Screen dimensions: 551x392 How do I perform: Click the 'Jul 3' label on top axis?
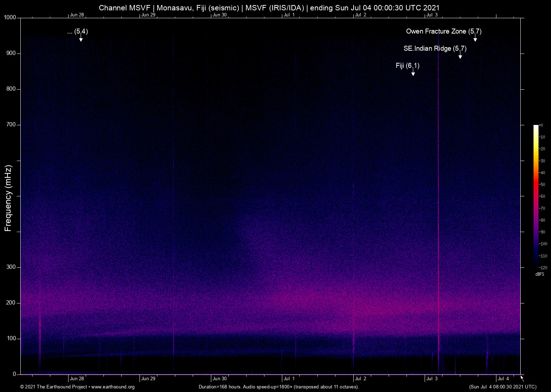pyautogui.click(x=432, y=15)
